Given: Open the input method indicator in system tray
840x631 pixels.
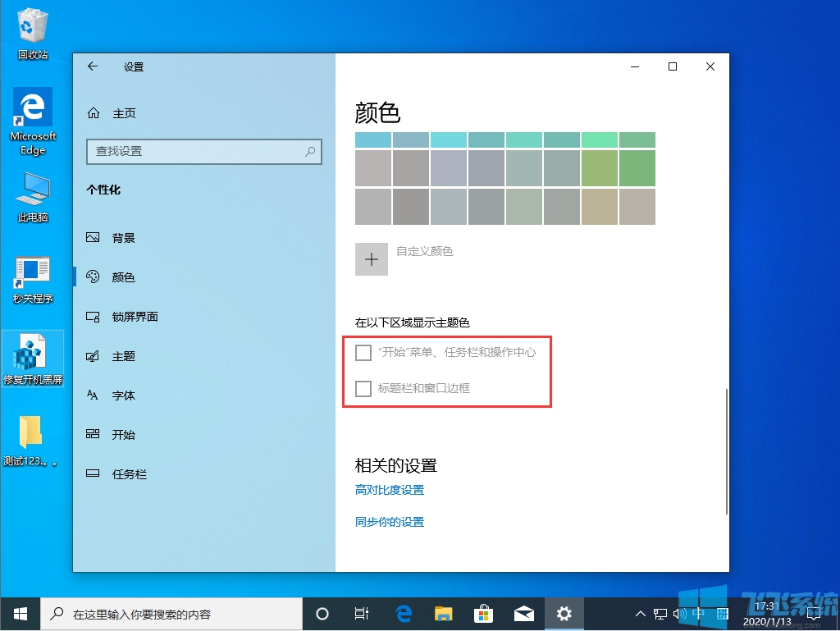Looking at the screenshot, I should 699,613.
